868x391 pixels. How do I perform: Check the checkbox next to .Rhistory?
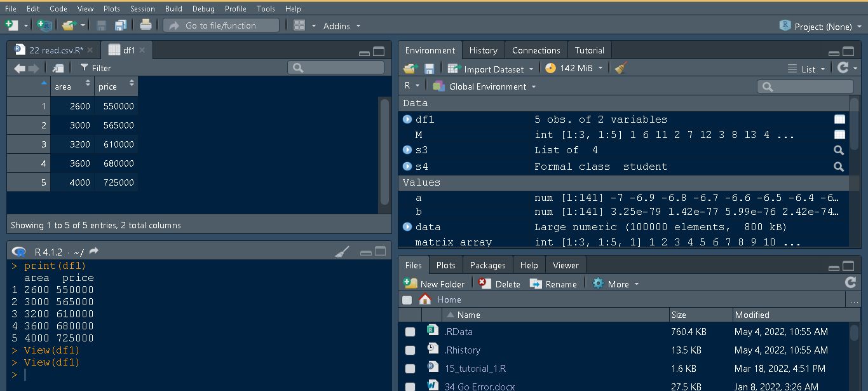coord(410,350)
